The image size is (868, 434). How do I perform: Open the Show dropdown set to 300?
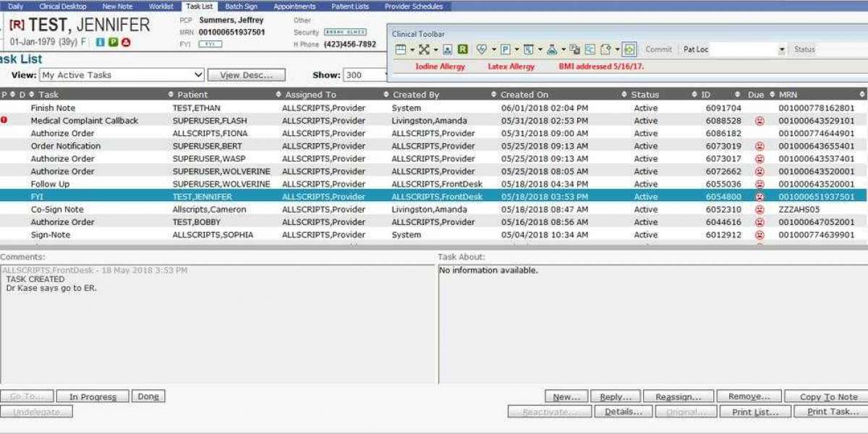pyautogui.click(x=366, y=75)
